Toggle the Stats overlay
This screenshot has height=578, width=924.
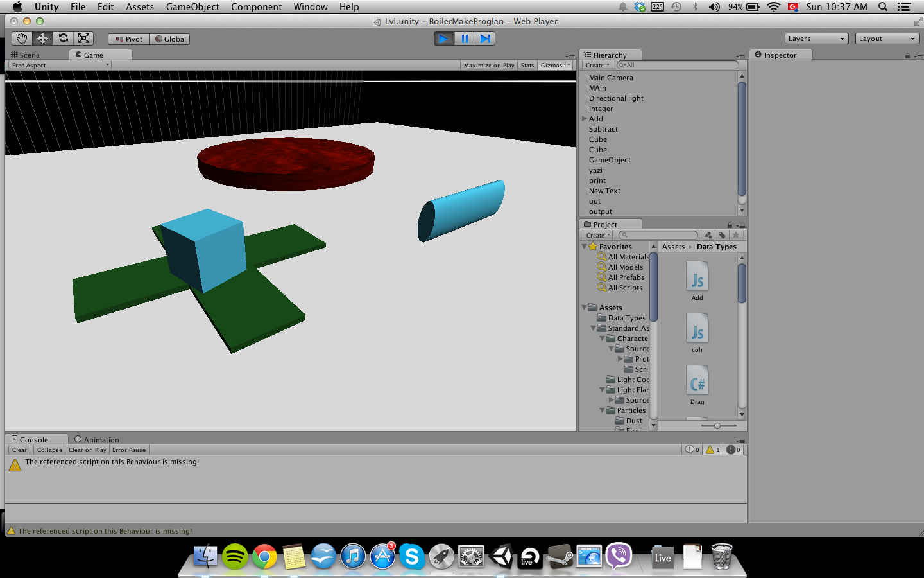click(x=527, y=66)
